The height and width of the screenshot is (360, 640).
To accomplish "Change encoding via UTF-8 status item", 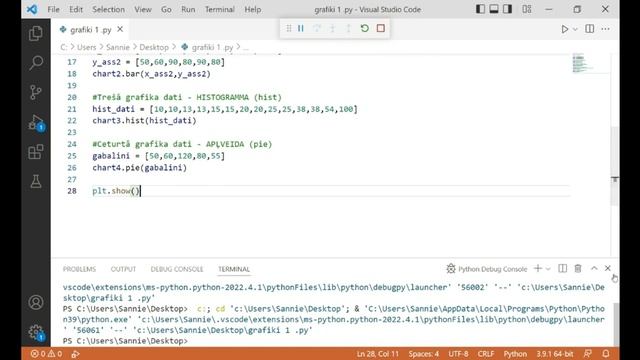I will point(458,354).
